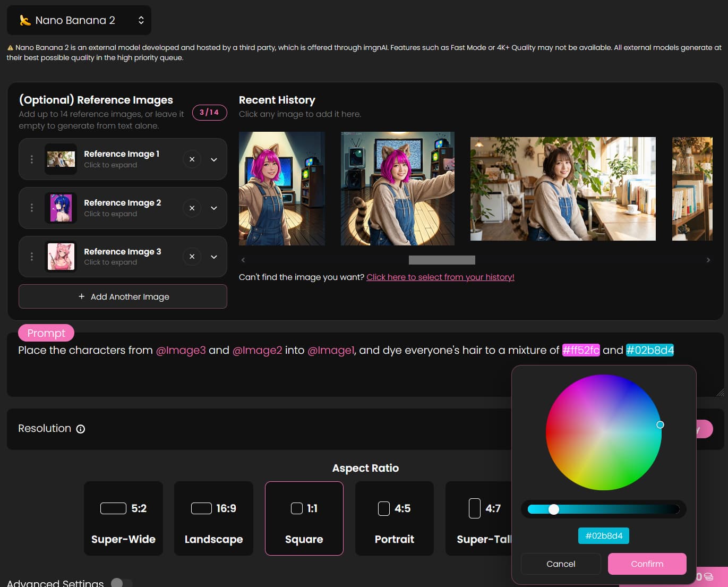Expand Reference Image 2 chevron

tap(214, 208)
